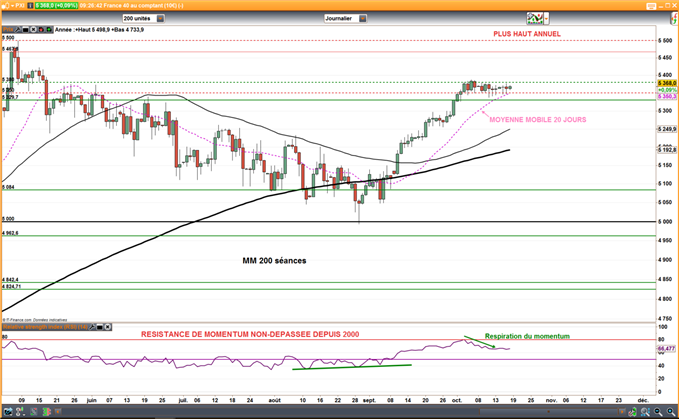Open the Journalier timeframe dropdown arrow
Screen dimensions: 679x419
[x=363, y=18]
